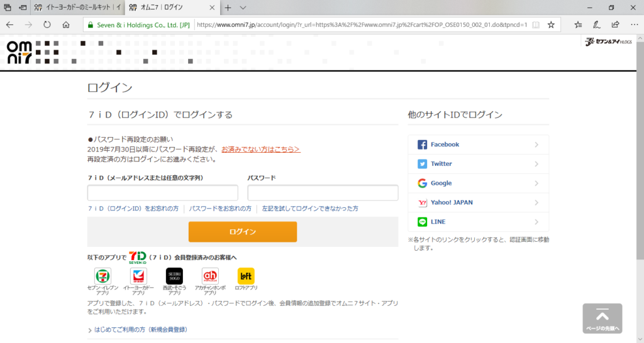Click the share page icon

615,24
